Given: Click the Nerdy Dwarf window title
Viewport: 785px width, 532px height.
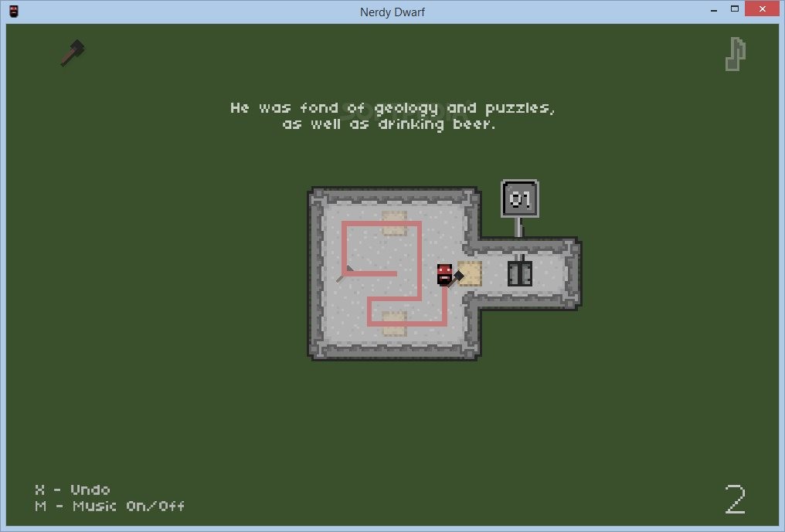Looking at the screenshot, I should (x=392, y=12).
